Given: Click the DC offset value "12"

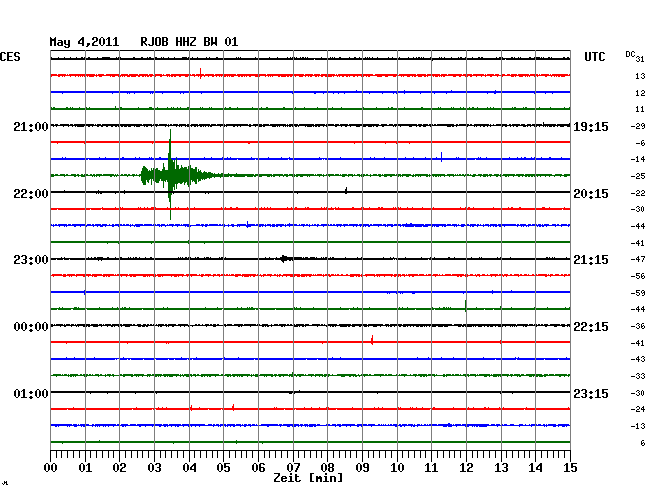Looking at the screenshot, I should click(x=640, y=93).
